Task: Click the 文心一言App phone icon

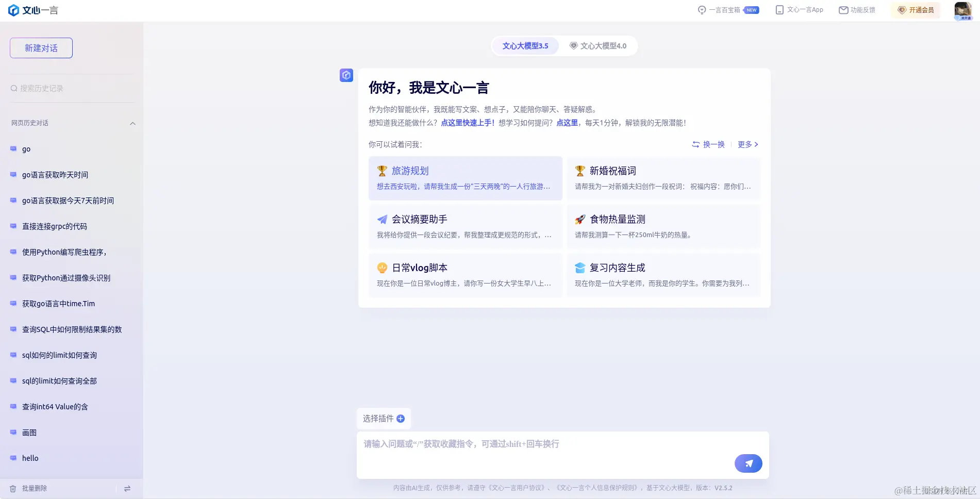Action: [779, 10]
